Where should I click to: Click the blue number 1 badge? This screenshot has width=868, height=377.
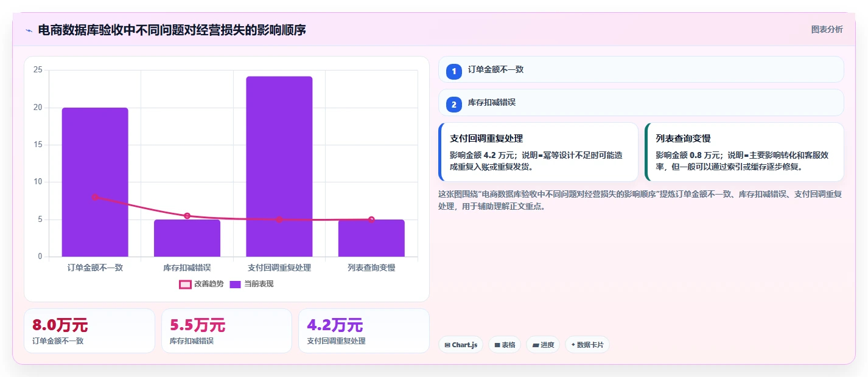point(454,71)
